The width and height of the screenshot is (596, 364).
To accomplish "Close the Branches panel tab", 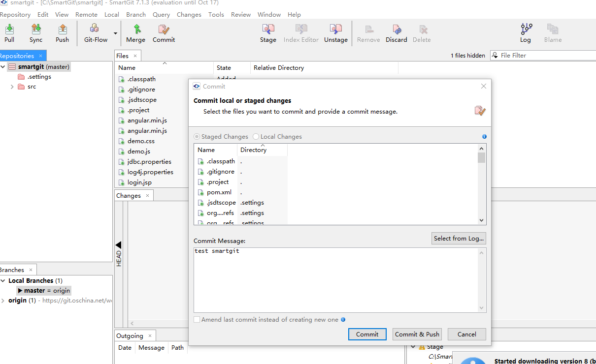I will click(x=30, y=270).
